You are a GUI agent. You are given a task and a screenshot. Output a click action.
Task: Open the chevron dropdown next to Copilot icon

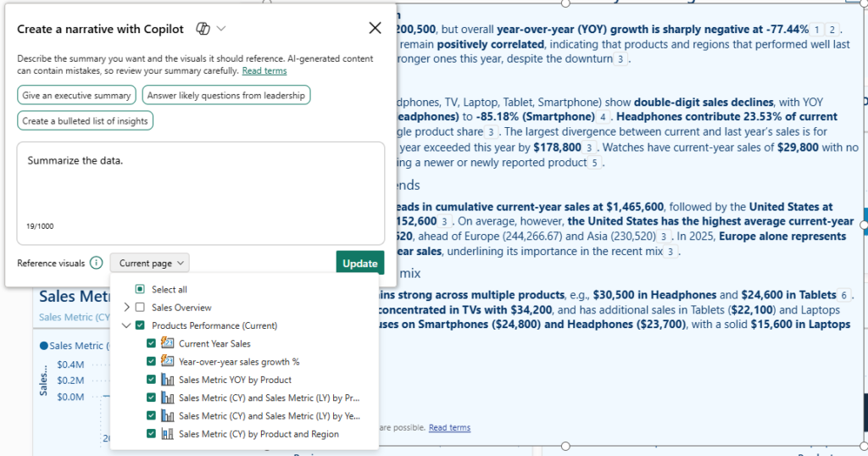(221, 29)
